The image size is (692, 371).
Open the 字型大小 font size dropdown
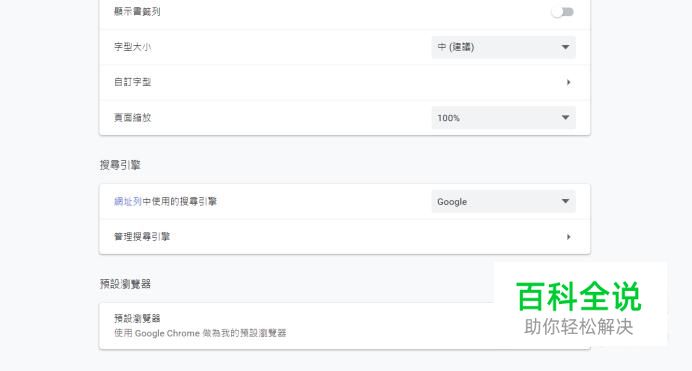[x=504, y=47]
